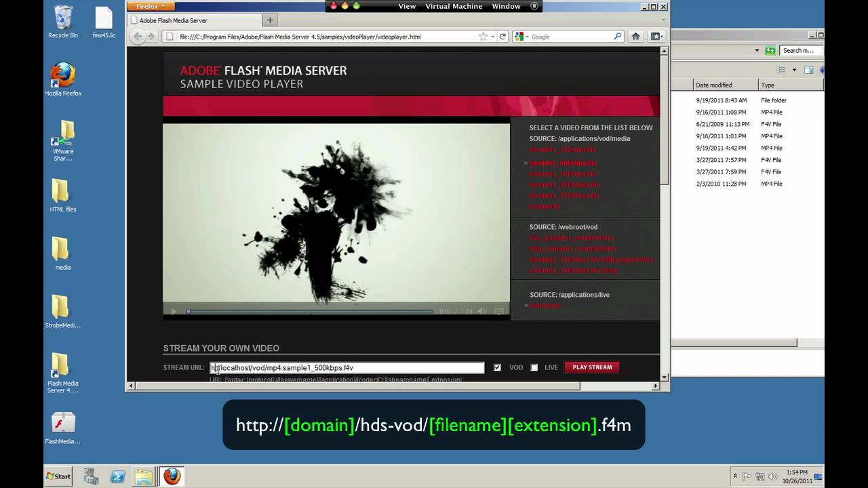This screenshot has height=488, width=868.
Task: Select the sample.flv video link
Action: coord(545,207)
